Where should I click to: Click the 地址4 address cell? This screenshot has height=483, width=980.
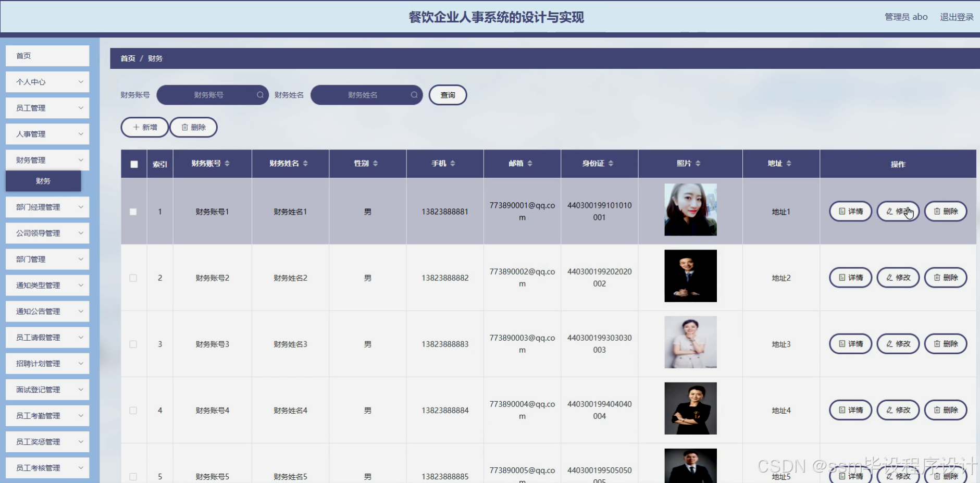[x=781, y=410]
